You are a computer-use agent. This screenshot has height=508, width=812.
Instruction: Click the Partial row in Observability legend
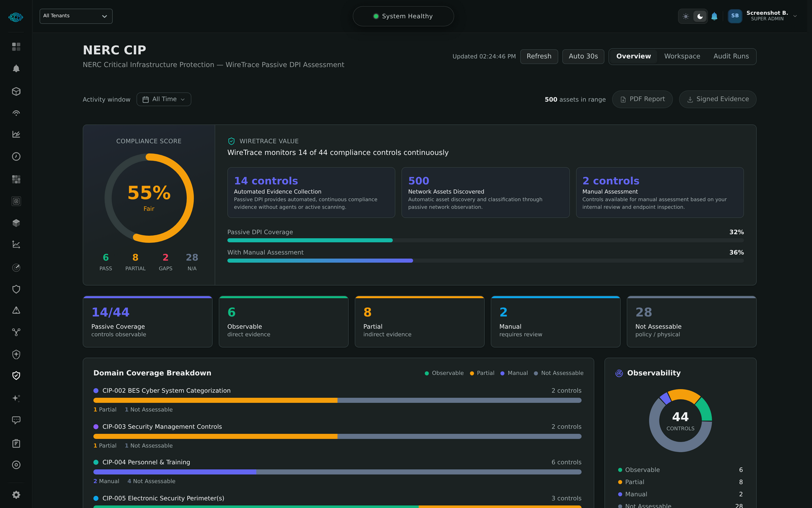pyautogui.click(x=681, y=482)
